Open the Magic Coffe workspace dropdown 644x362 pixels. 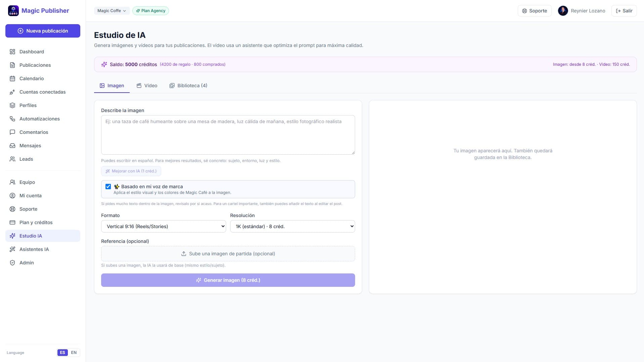(112, 11)
